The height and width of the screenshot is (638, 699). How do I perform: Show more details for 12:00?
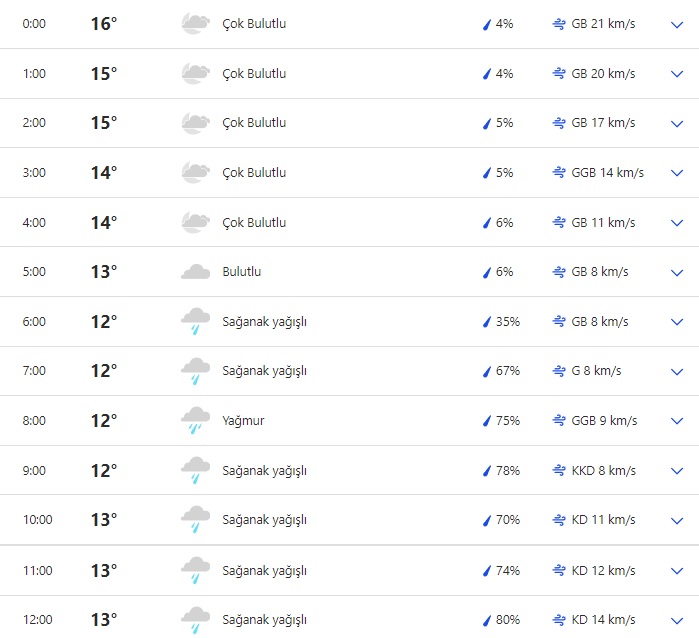point(676,620)
